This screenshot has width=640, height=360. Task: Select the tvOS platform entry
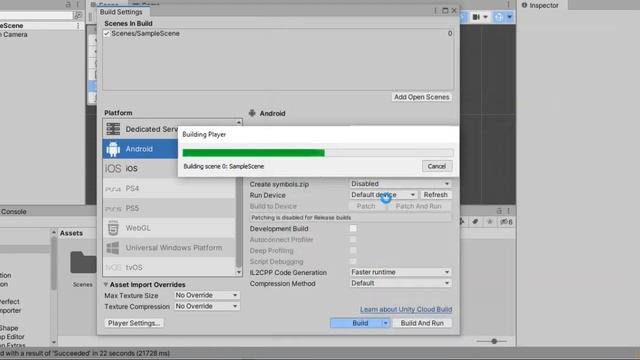point(169,267)
